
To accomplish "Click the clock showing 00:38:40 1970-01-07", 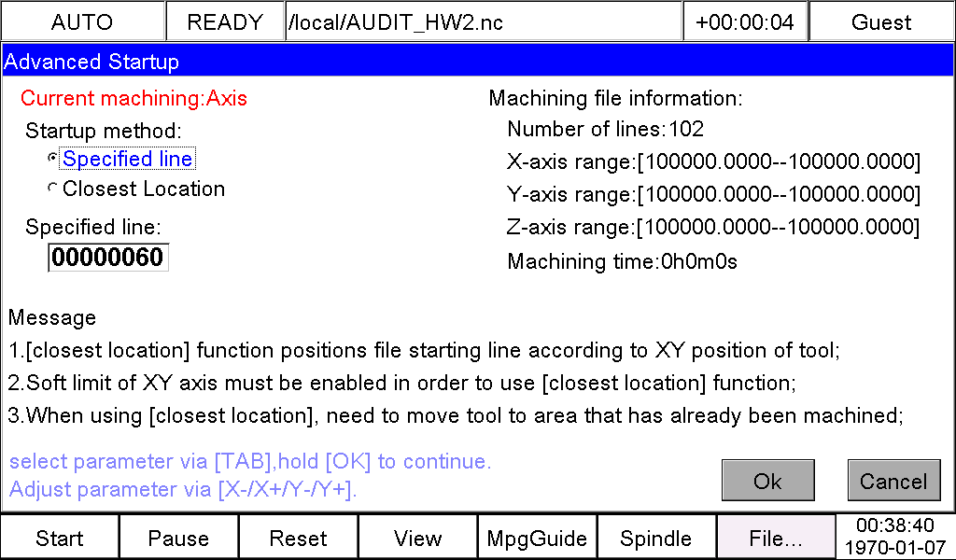I will [x=895, y=537].
